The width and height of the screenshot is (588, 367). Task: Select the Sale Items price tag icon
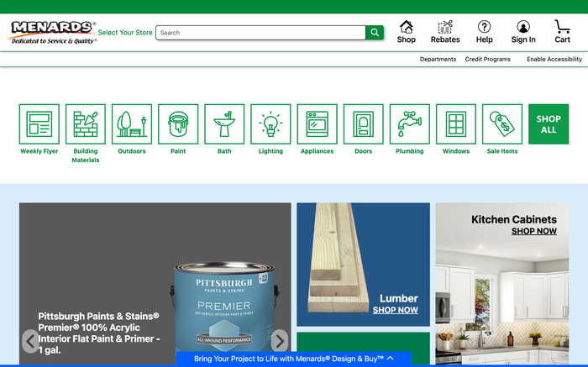click(x=502, y=124)
